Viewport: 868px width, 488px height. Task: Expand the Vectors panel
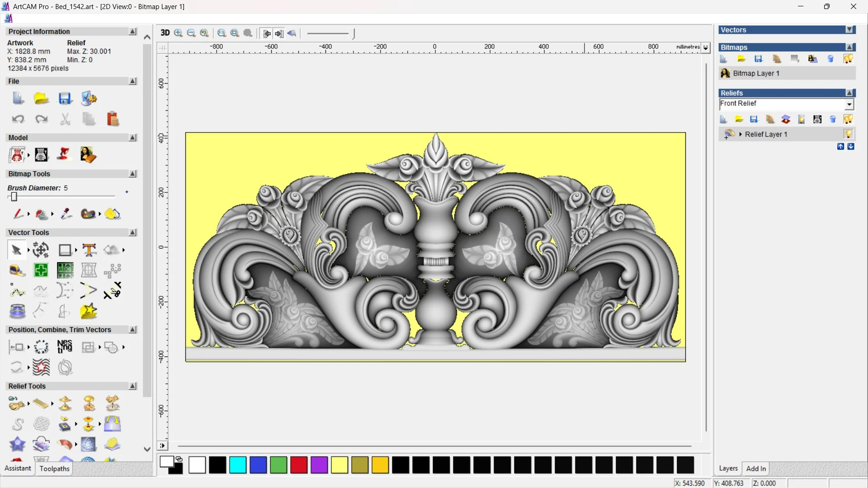tap(850, 30)
